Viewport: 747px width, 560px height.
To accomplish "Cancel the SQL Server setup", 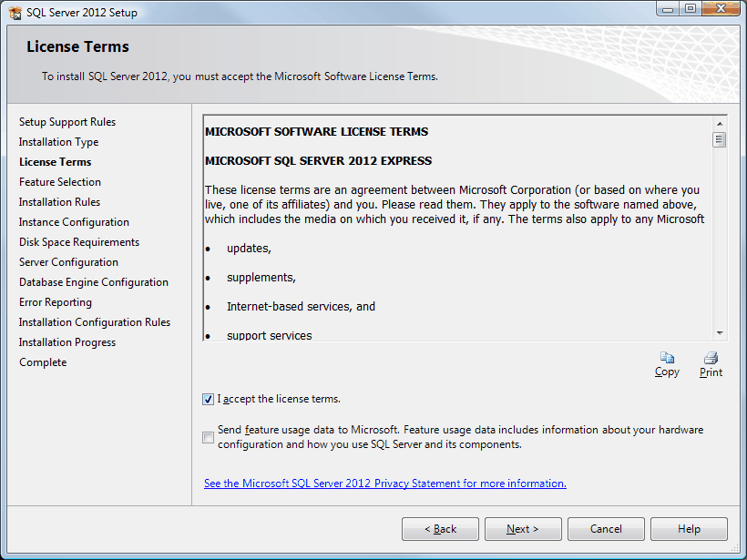I will (606, 529).
